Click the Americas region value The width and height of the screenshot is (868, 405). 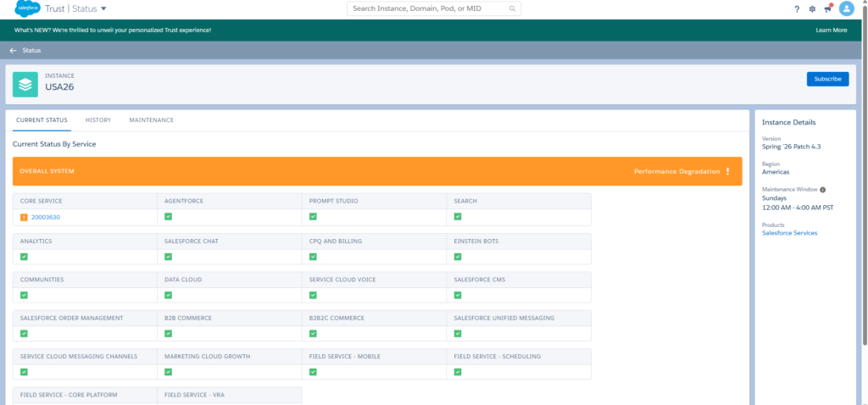tap(776, 172)
